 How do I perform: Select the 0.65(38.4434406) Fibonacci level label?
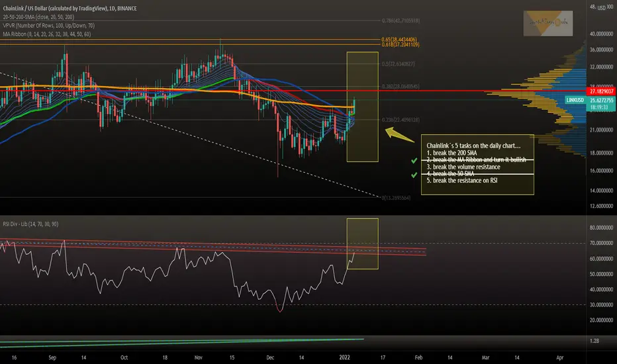pyautogui.click(x=399, y=40)
